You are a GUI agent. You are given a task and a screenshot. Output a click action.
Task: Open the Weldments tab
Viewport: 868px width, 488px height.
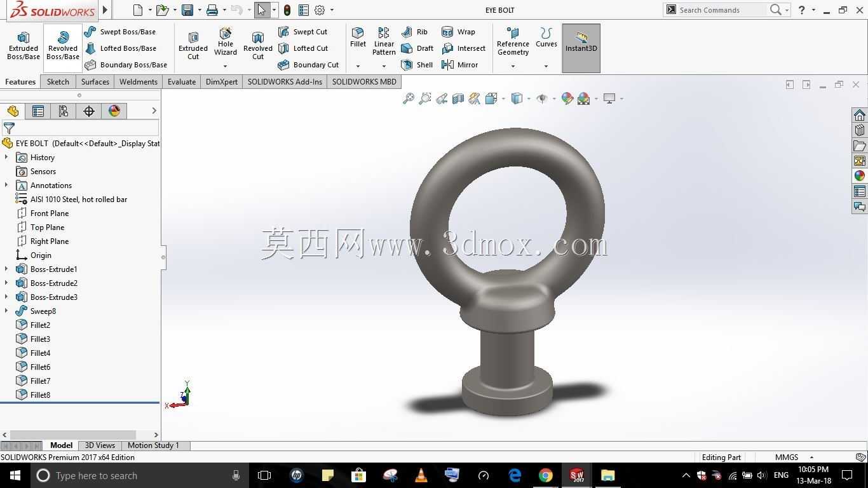point(139,82)
